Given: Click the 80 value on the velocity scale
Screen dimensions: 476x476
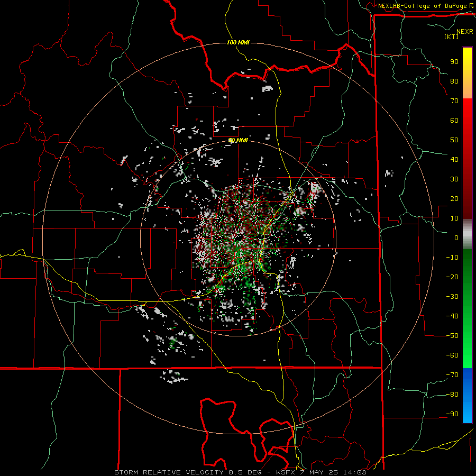Looking at the screenshot, I should click(454, 81).
